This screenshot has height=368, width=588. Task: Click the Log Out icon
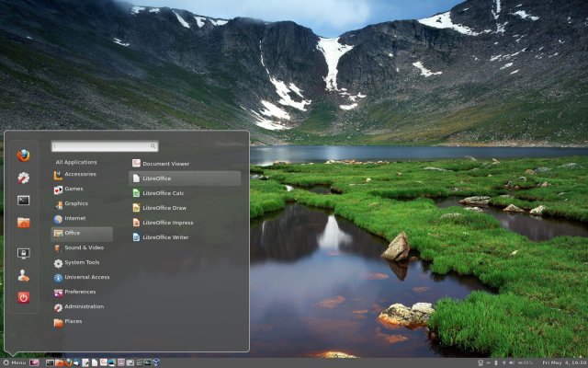tap(24, 275)
